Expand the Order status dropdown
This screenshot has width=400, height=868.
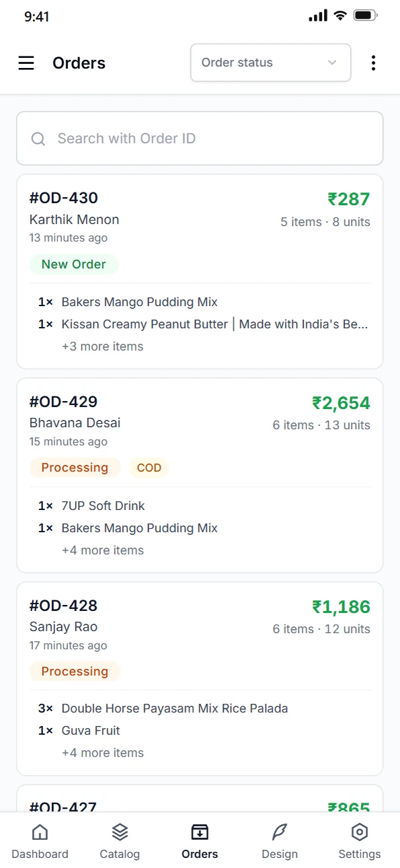271,63
